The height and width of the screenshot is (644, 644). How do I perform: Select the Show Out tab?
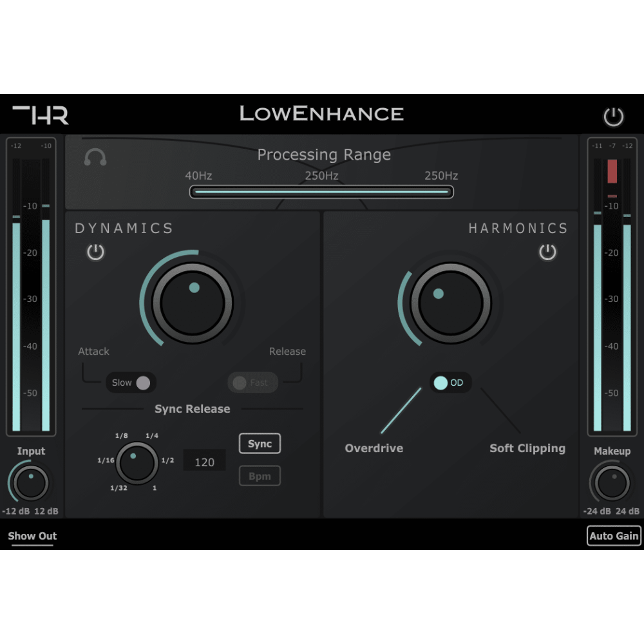tap(32, 536)
